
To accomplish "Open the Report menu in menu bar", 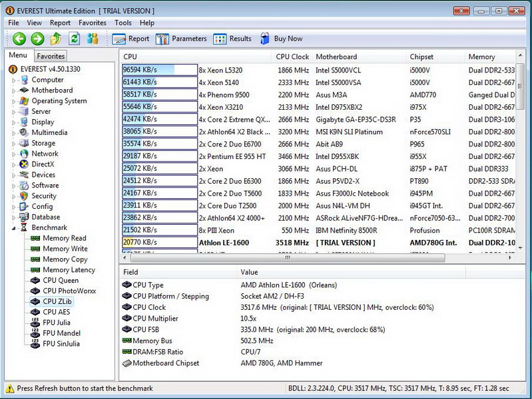I will (60, 23).
